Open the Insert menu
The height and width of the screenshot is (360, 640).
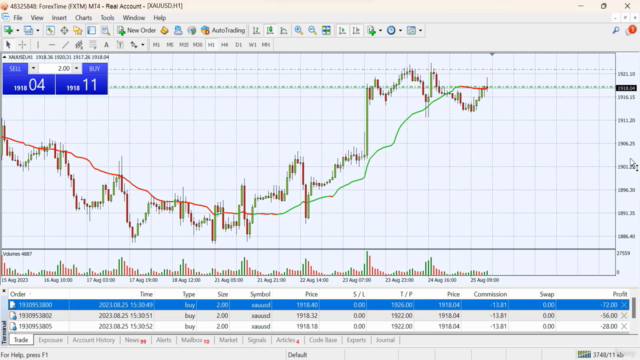point(59,18)
